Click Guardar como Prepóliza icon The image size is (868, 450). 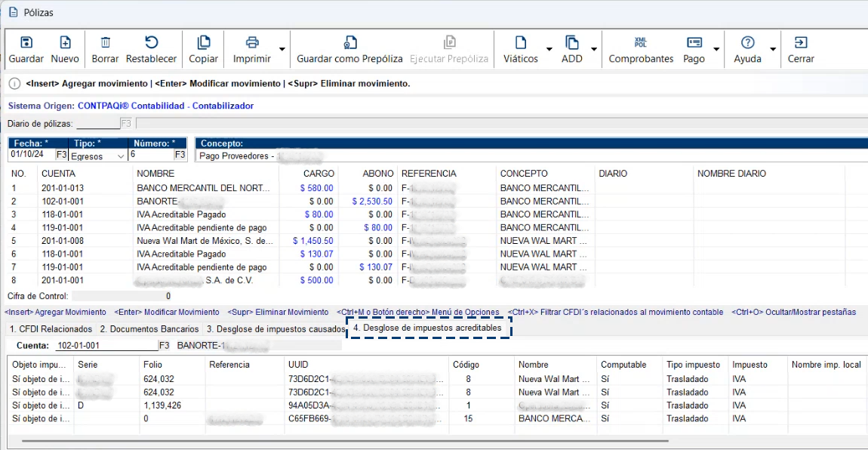(349, 43)
